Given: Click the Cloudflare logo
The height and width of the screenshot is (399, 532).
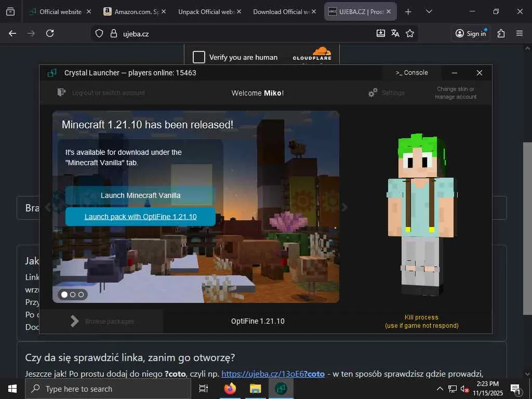Looking at the screenshot, I should (312, 54).
